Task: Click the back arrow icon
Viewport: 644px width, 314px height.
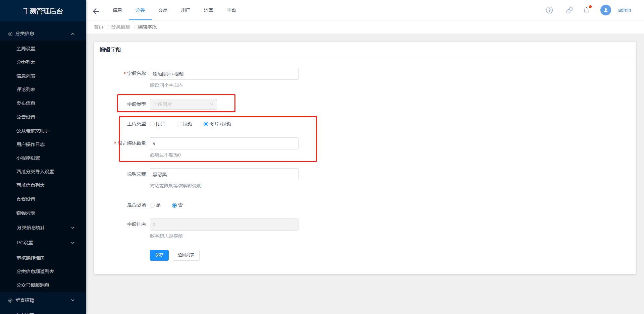Action: tap(96, 11)
